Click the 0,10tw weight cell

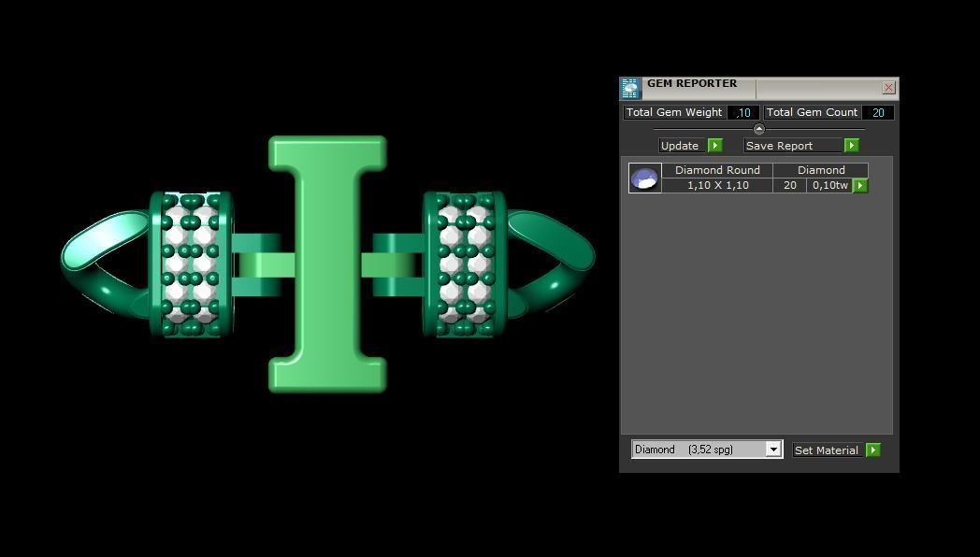pos(829,185)
